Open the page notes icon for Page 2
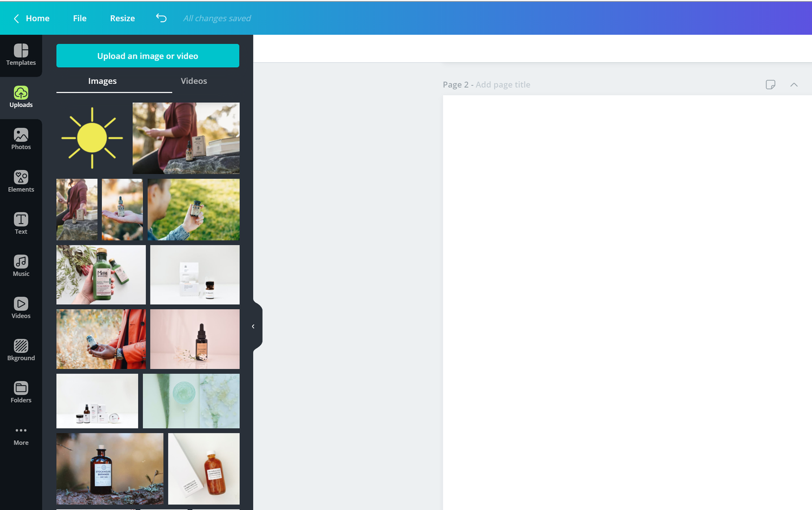The width and height of the screenshot is (812, 510). [770, 84]
